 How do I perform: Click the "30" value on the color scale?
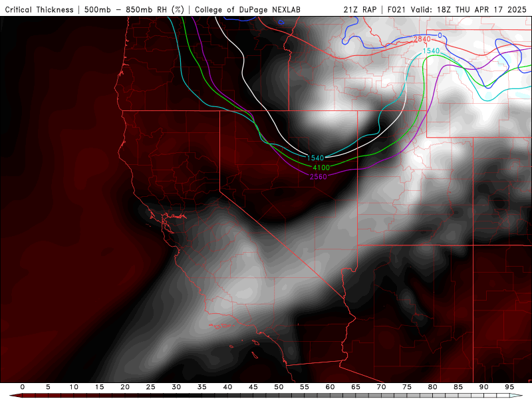coord(176,387)
